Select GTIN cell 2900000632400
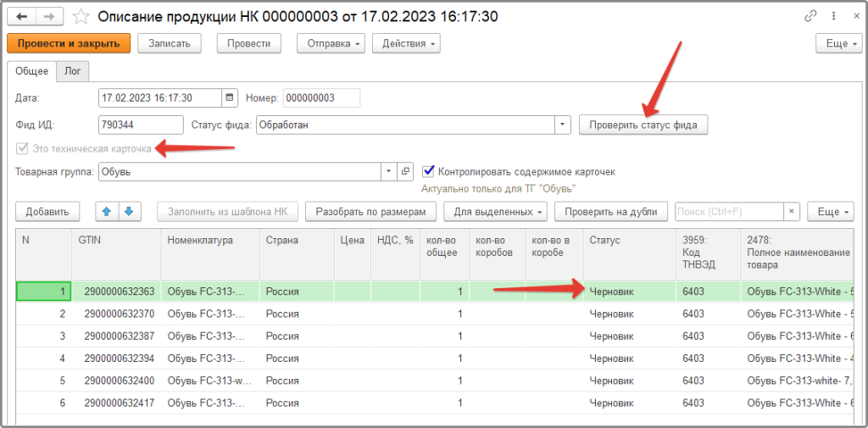The image size is (868, 428). (115, 381)
